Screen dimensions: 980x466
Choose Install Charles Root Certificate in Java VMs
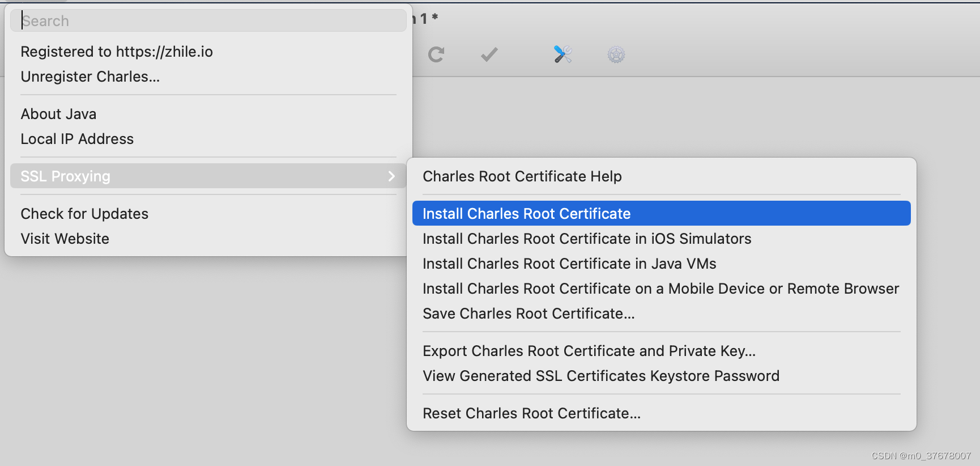662,264
